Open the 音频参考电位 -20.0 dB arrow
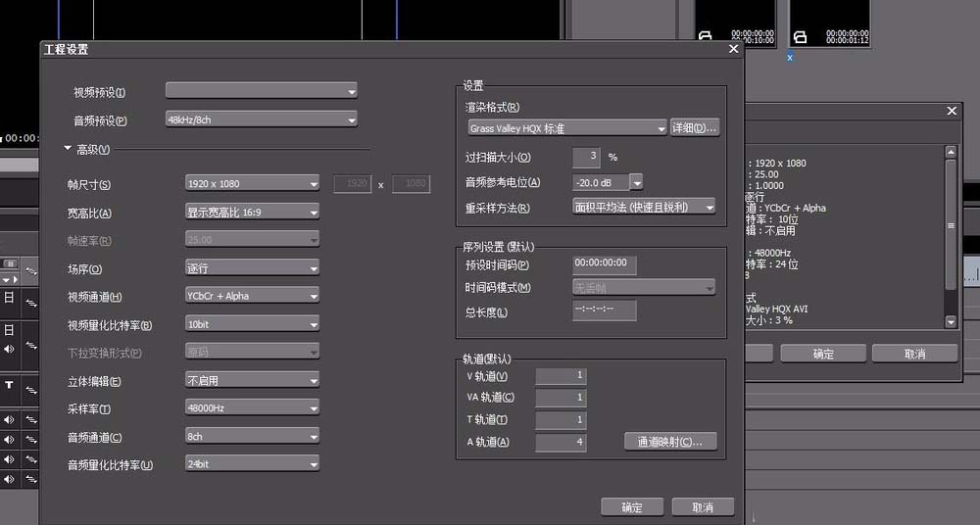This screenshot has height=525, width=980. 636,182
